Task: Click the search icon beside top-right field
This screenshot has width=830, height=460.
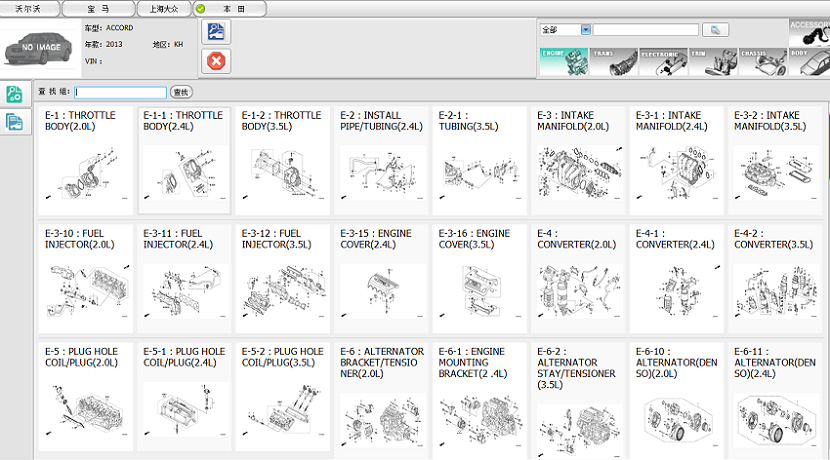Action: point(716,30)
